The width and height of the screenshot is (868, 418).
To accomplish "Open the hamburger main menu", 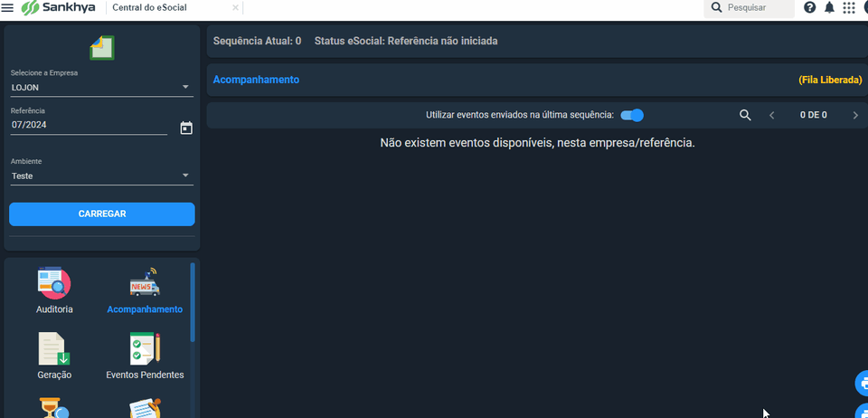I will 8,8.
